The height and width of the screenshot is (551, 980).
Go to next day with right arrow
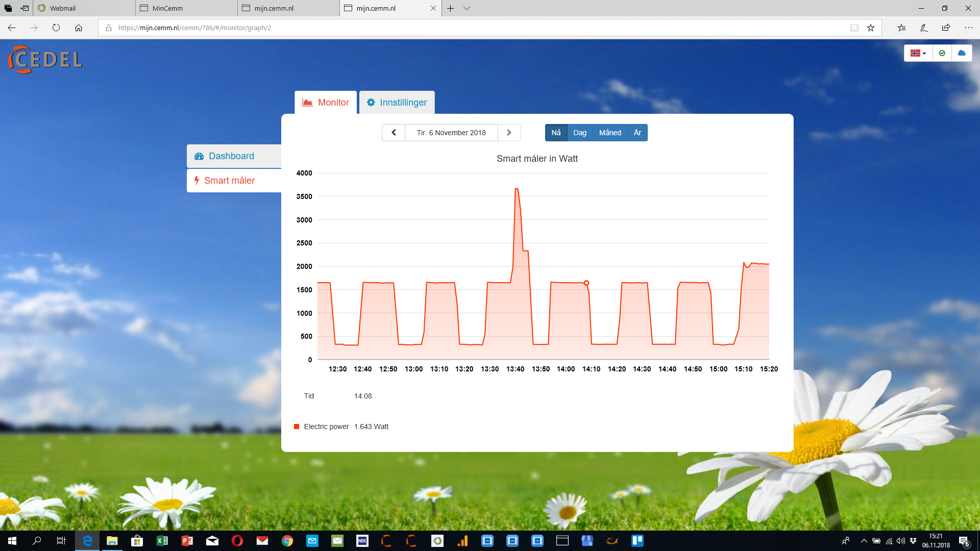[x=509, y=133]
